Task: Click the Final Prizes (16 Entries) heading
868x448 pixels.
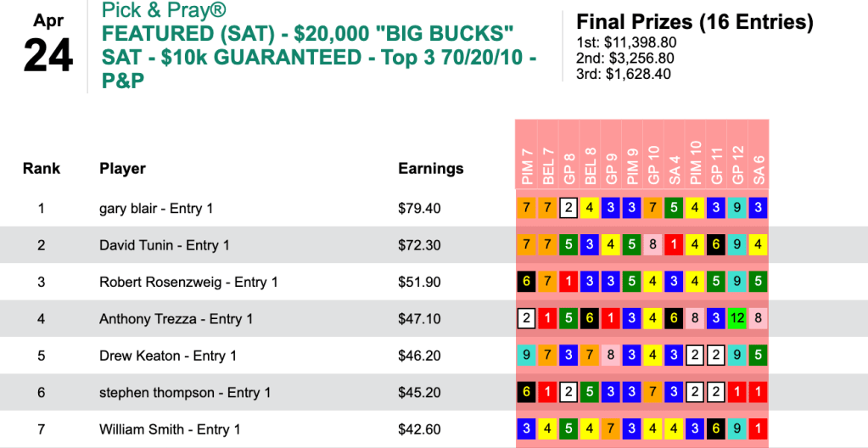Action: (x=694, y=21)
